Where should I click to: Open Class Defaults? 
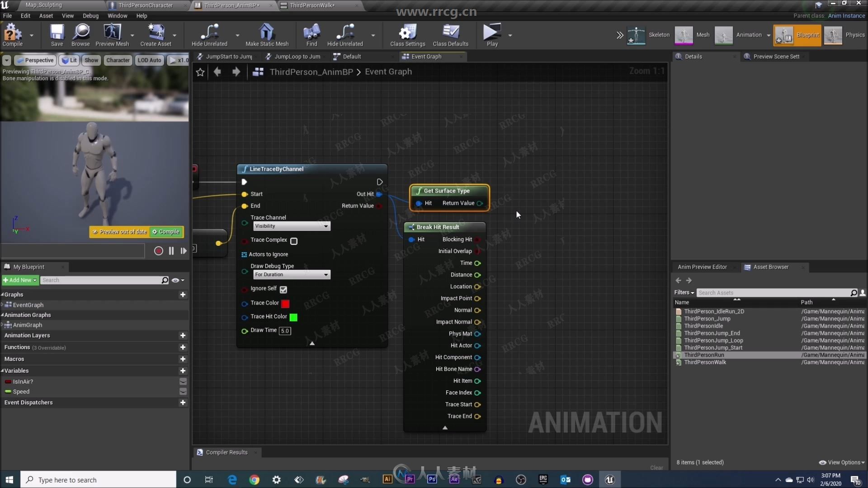(450, 35)
